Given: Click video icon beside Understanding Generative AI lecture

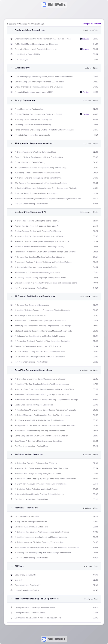Looking at the screenshot, I should [x=12, y=39].
